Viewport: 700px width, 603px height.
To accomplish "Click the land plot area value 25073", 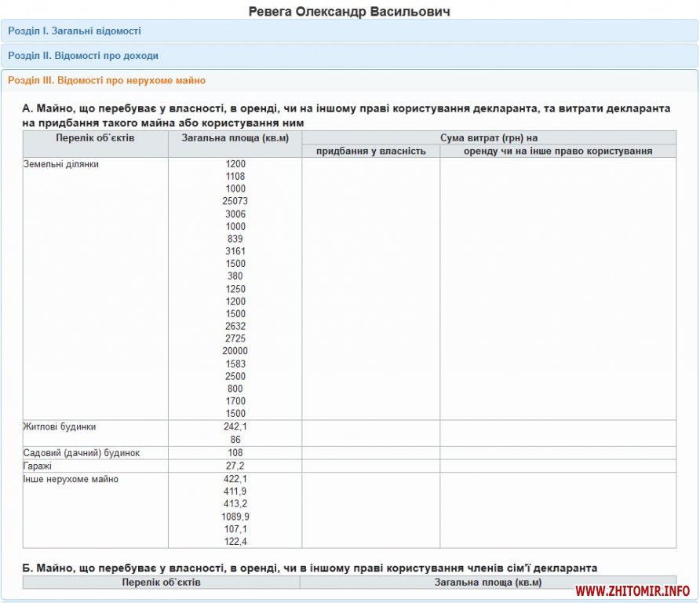I will click(235, 202).
